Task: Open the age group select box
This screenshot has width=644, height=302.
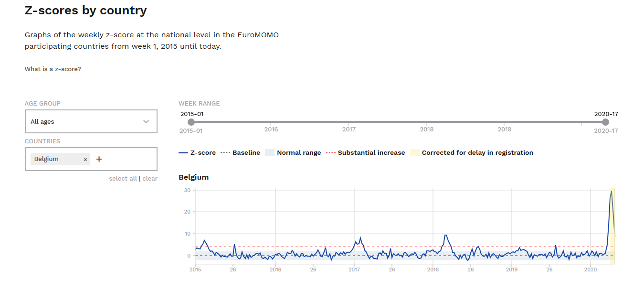Action: pos(91,121)
